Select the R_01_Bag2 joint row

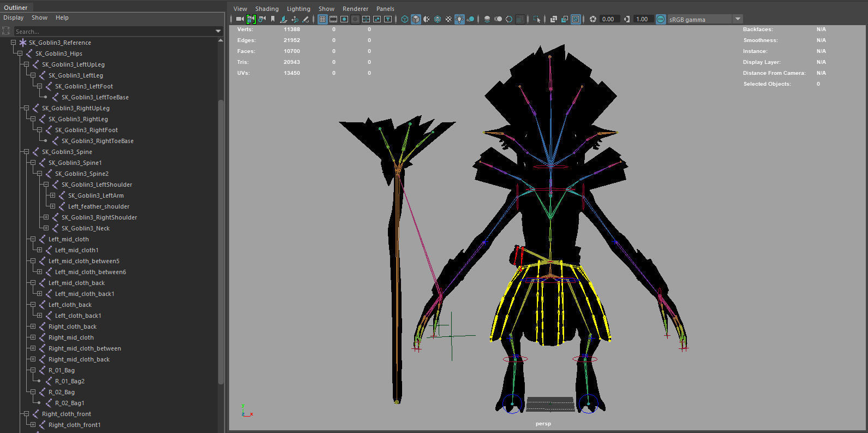click(69, 381)
